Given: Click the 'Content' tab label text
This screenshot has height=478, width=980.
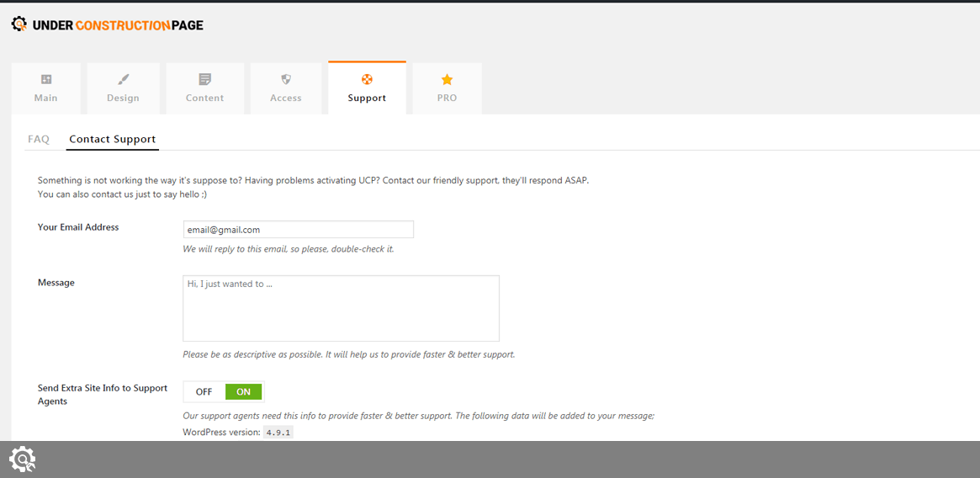Looking at the screenshot, I should tap(205, 98).
